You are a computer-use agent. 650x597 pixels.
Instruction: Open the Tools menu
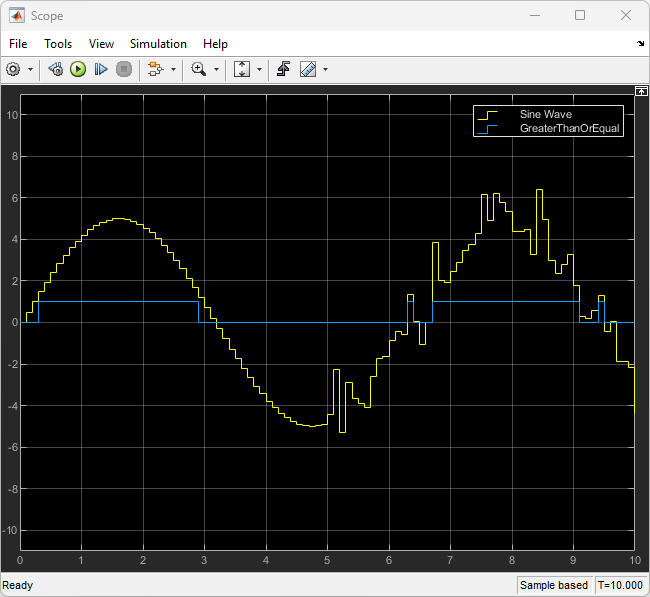58,44
